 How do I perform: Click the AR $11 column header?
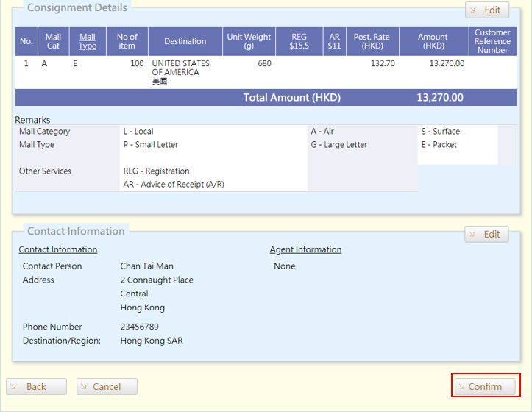coord(334,41)
